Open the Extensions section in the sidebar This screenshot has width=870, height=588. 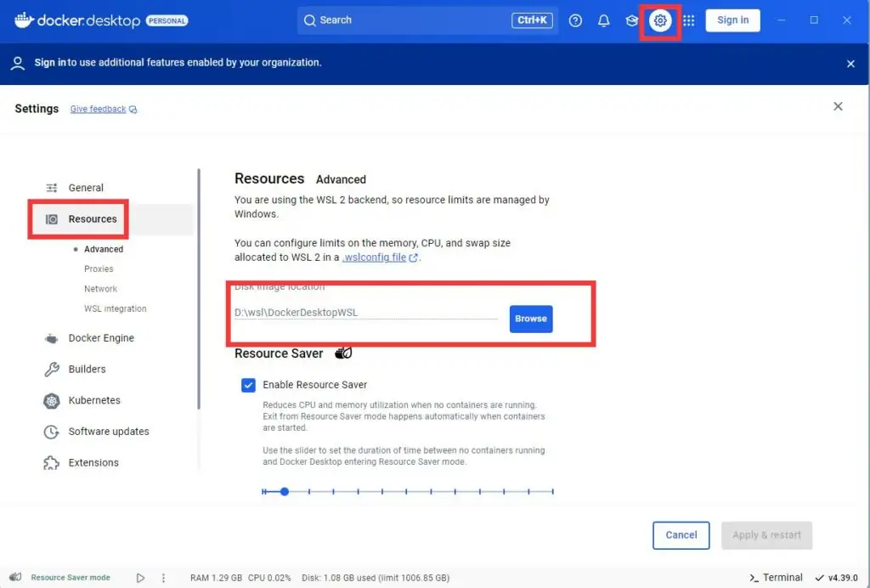point(93,462)
